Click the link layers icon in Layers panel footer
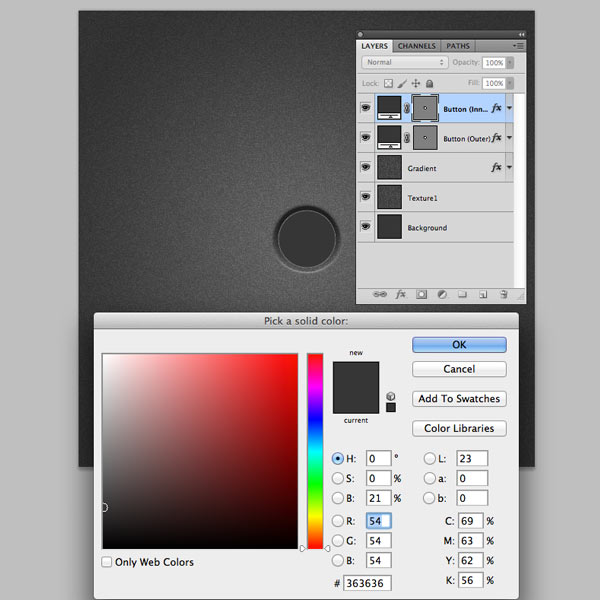 [x=380, y=294]
